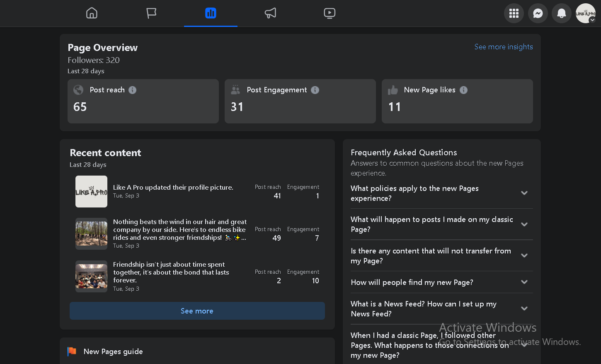
Task: Expand "What policies apply to the new Pages experience?"
Action: (x=524, y=193)
